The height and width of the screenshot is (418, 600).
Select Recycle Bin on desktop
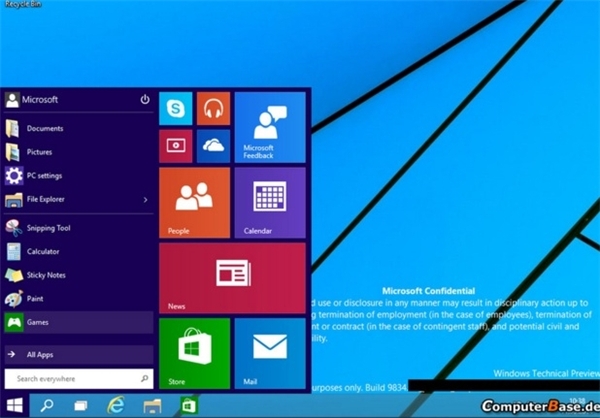pyautogui.click(x=23, y=5)
